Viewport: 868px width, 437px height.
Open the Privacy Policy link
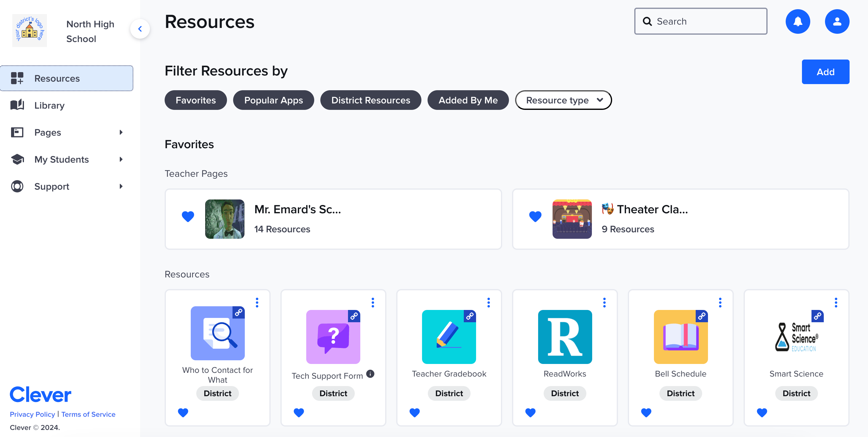tap(32, 414)
